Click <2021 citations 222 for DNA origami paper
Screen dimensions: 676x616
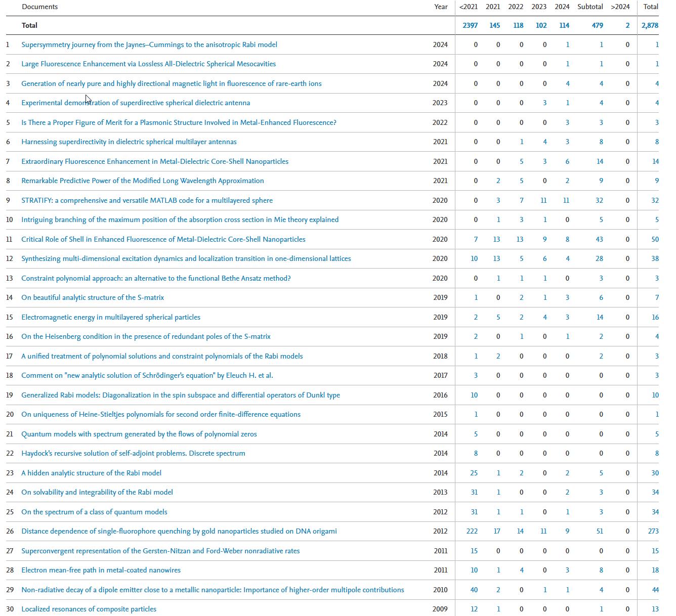472,531
